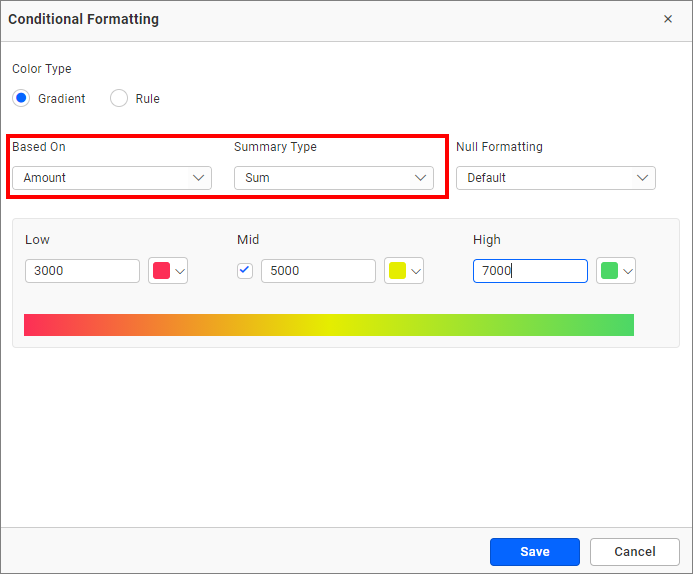Select the Gradient color type
693x574 pixels.
21,99
